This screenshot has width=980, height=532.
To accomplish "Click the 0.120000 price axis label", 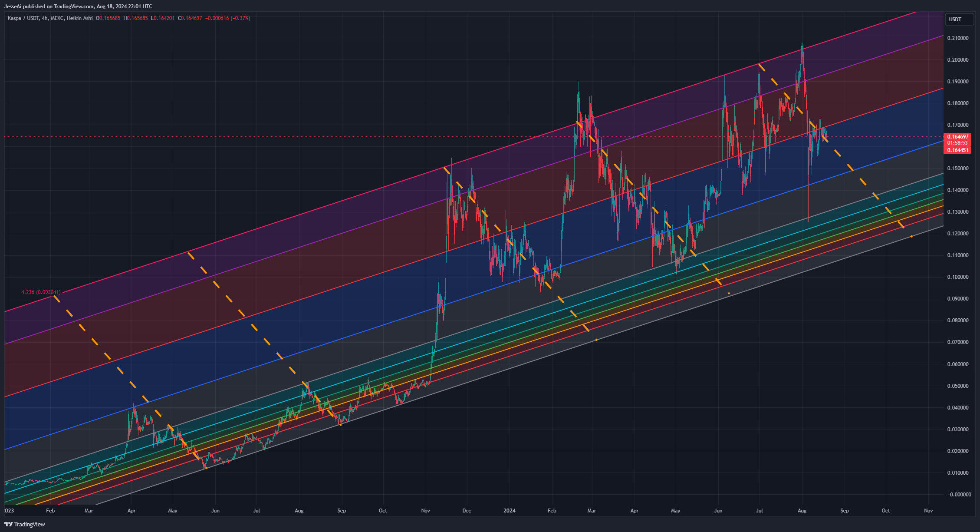I will [957, 234].
